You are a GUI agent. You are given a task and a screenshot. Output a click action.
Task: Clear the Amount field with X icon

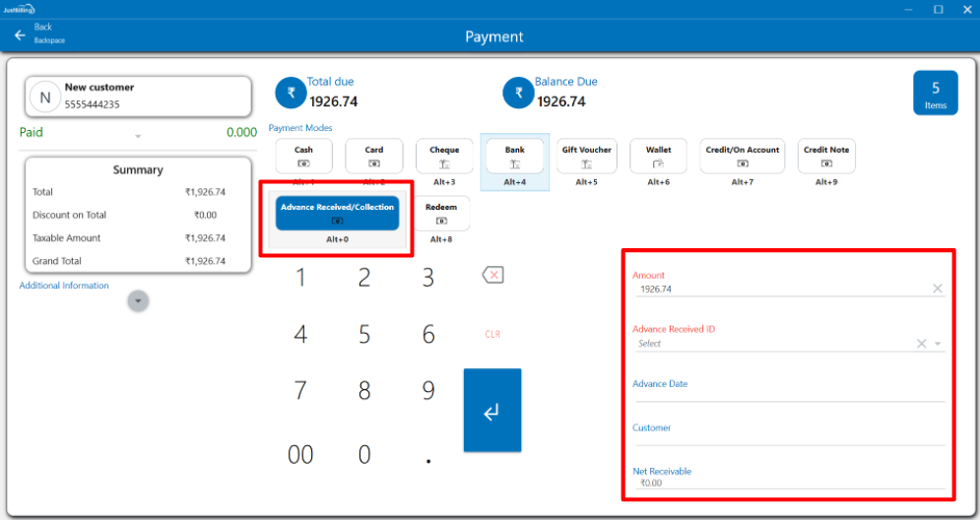coord(938,289)
